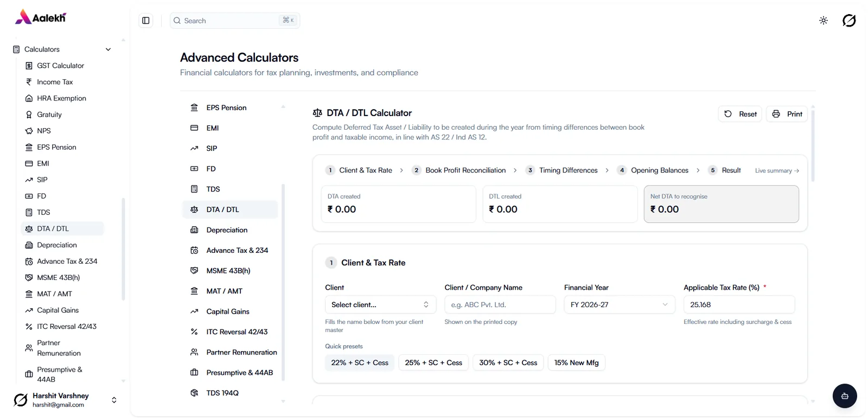Screen dimensions: 868x420
Task: Switch theme with the sun icon
Action: click(824, 21)
